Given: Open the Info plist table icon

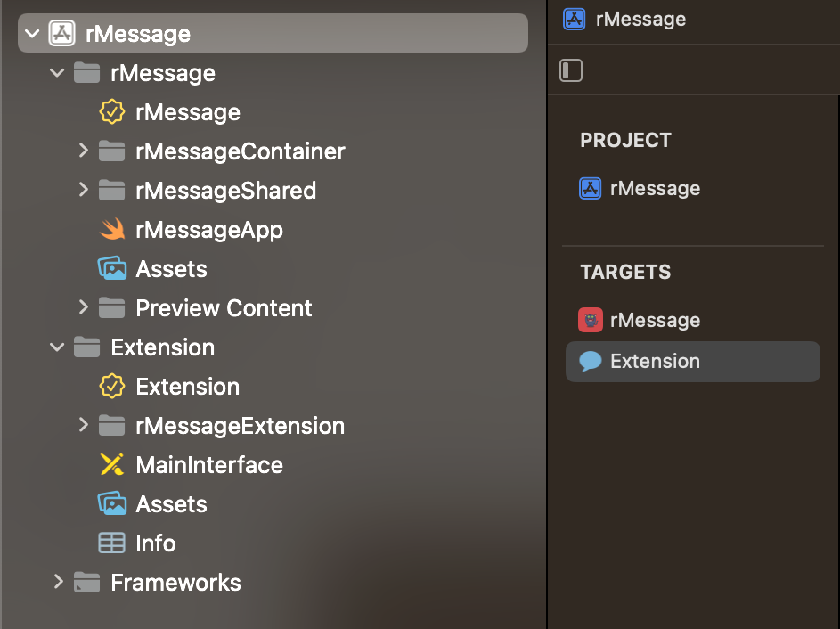Looking at the screenshot, I should click(111, 543).
